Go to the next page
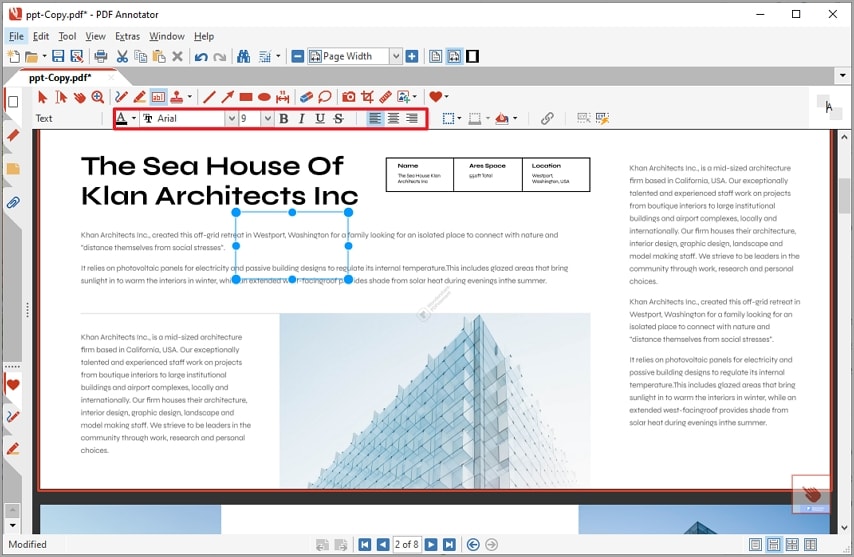 point(431,544)
